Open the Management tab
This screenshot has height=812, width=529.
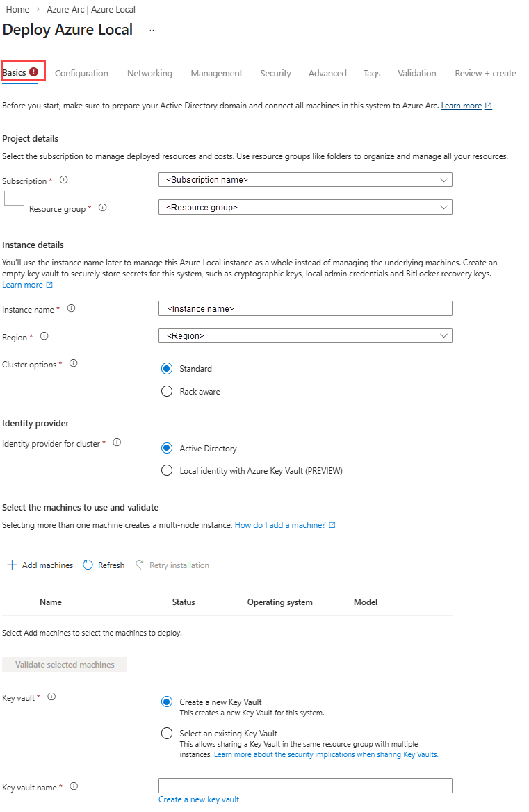[x=217, y=74]
